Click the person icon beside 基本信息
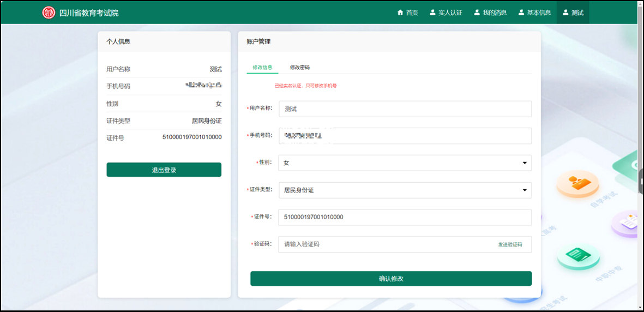Image resolution: width=644 pixels, height=312 pixels. [x=521, y=13]
